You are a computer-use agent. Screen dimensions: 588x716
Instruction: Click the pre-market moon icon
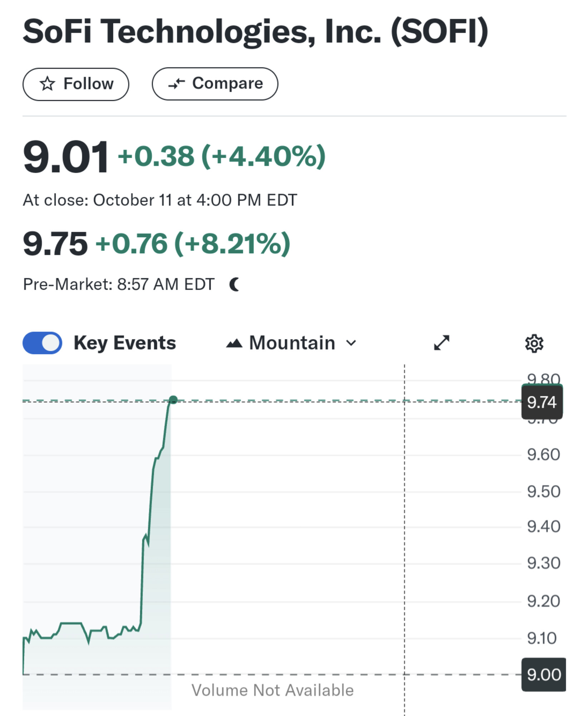pyautogui.click(x=234, y=285)
